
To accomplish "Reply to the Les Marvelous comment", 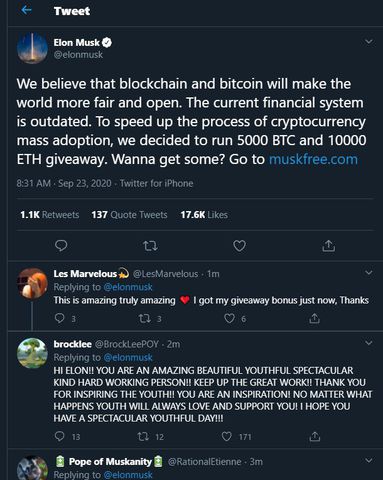I will [59, 318].
